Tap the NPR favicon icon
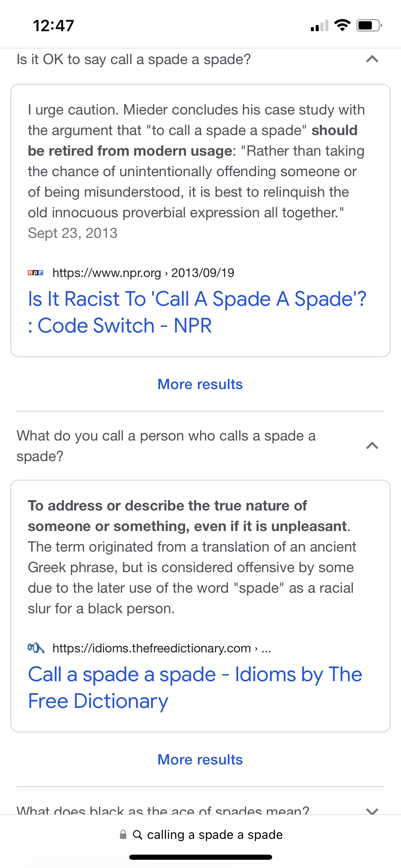 [36, 273]
